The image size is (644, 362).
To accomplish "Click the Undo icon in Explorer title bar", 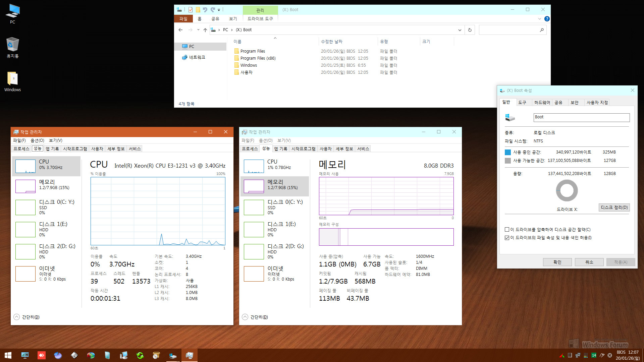I will (x=205, y=10).
